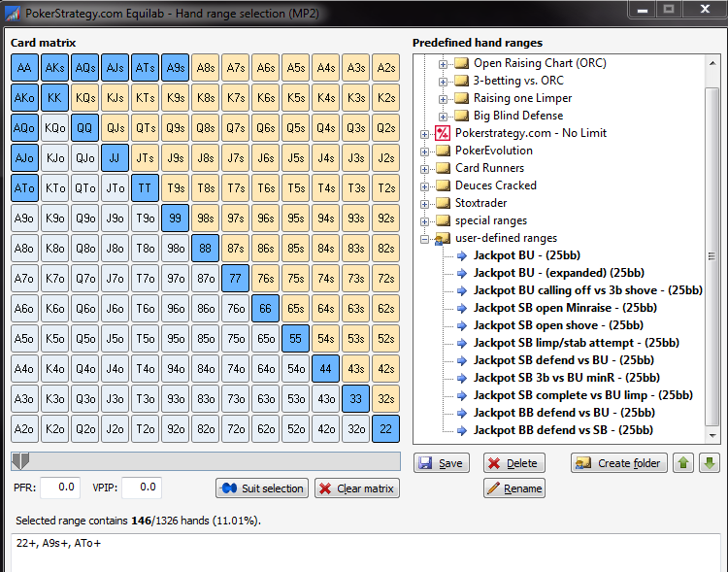Click the VPIP value field
The height and width of the screenshot is (572, 728).
(142, 488)
